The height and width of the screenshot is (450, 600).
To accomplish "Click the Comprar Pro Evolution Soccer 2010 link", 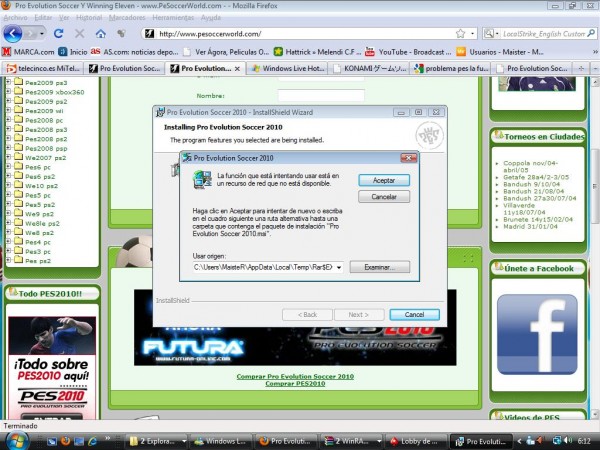I will pos(295,376).
